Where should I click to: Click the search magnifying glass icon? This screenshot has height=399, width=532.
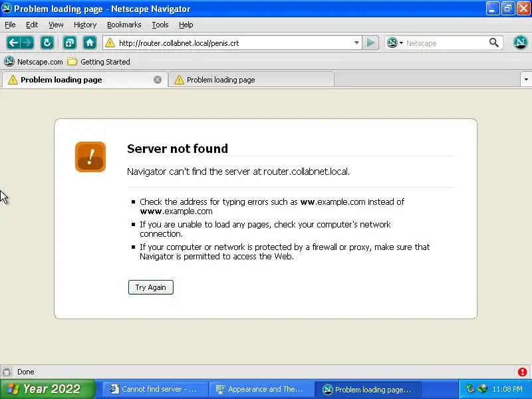pos(494,43)
